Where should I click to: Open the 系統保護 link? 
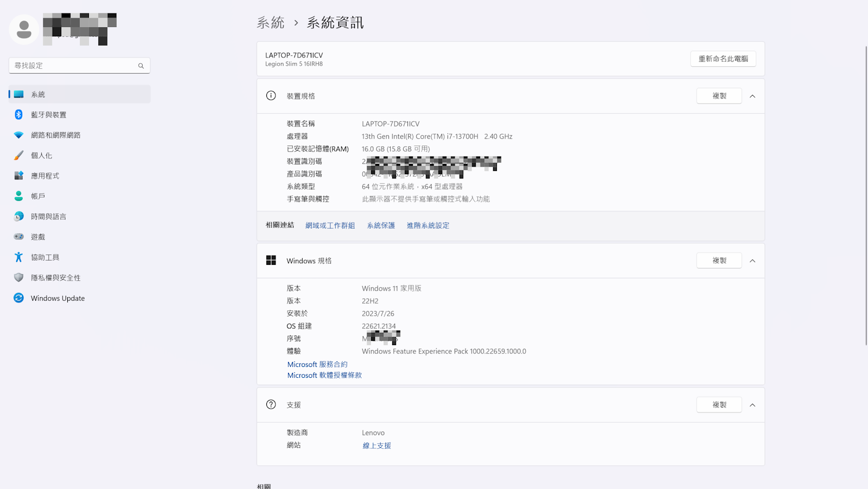pyautogui.click(x=381, y=225)
